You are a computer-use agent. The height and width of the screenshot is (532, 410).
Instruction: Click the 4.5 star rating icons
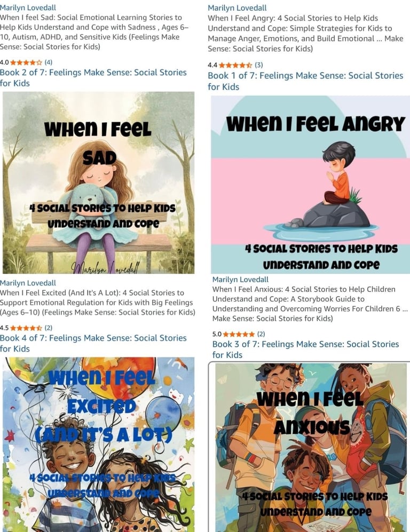[26, 328]
